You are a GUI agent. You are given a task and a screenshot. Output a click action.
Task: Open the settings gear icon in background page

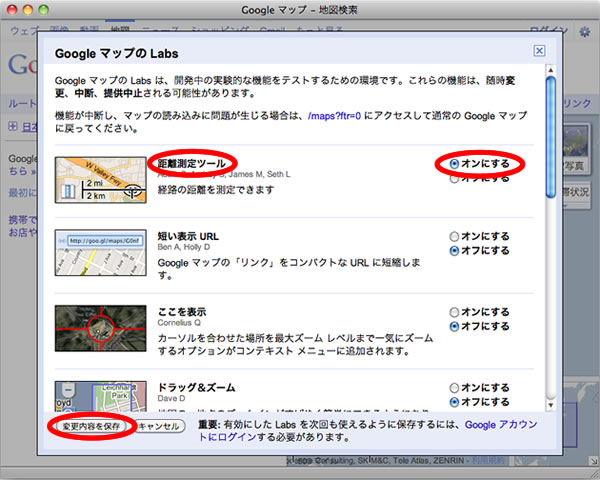coord(584,32)
